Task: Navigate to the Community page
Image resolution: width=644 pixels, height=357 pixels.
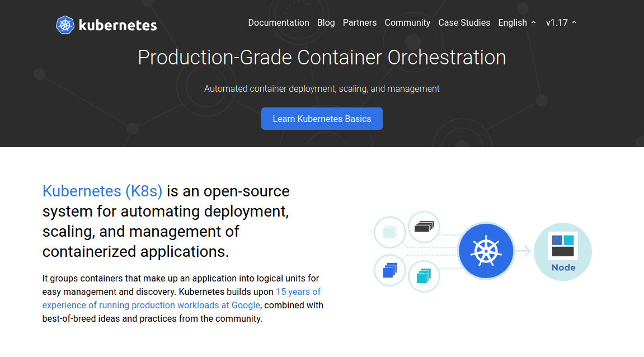Action: [x=407, y=22]
